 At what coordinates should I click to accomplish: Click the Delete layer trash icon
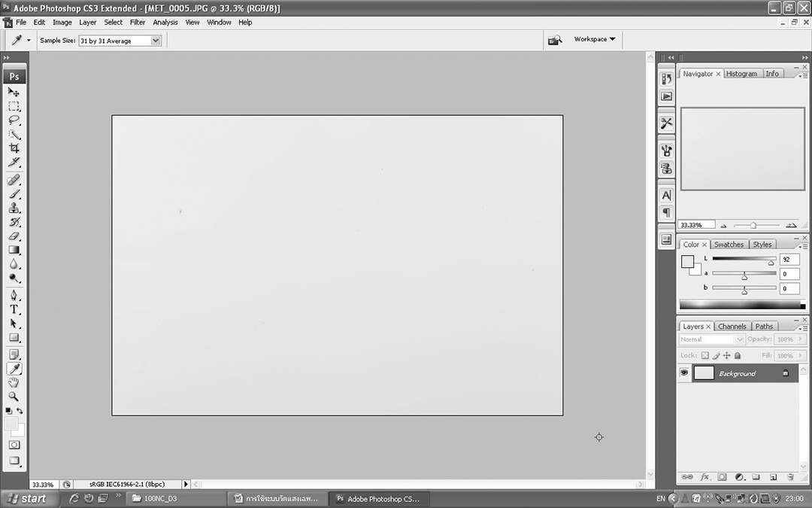pos(790,477)
